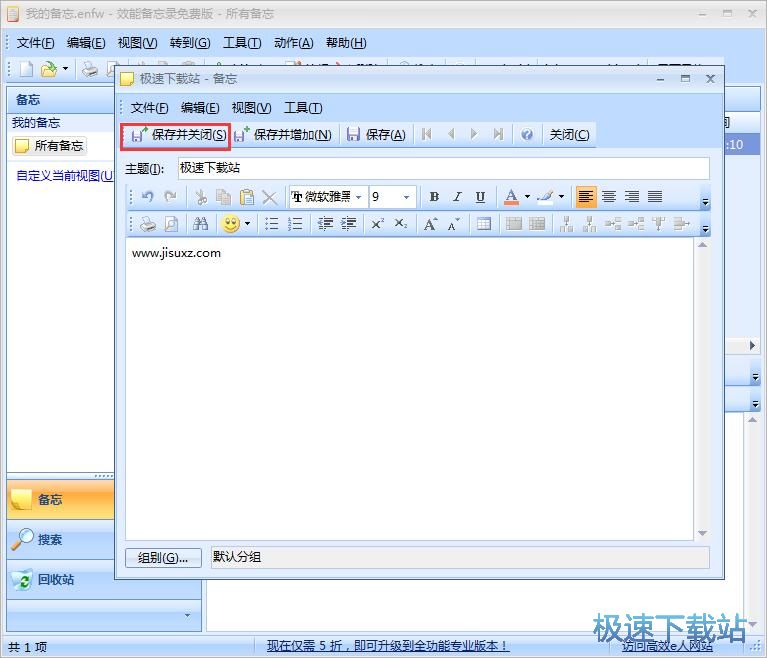Redo edit in memo editor
The height and width of the screenshot is (658, 767).
(x=170, y=197)
